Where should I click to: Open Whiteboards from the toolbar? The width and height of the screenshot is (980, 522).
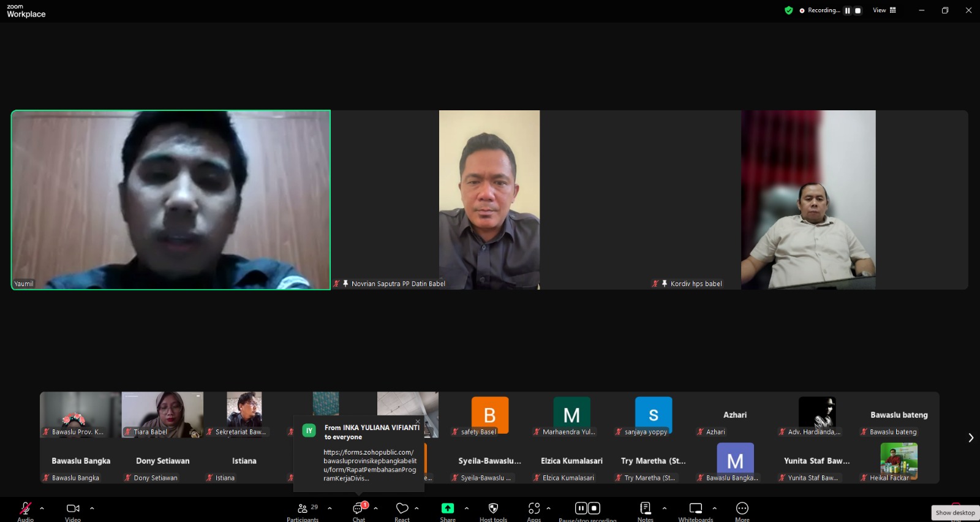pos(696,509)
